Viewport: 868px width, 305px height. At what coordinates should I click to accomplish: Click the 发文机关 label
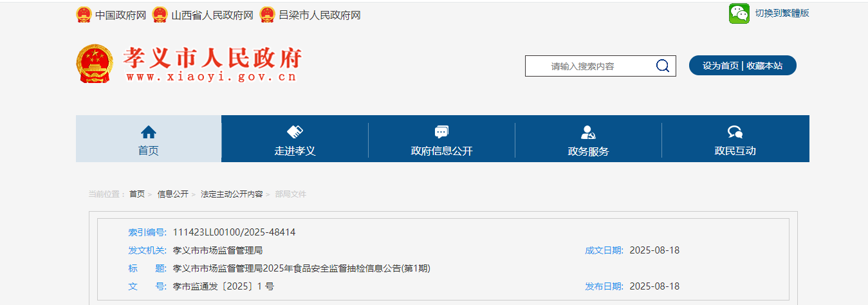click(x=147, y=250)
